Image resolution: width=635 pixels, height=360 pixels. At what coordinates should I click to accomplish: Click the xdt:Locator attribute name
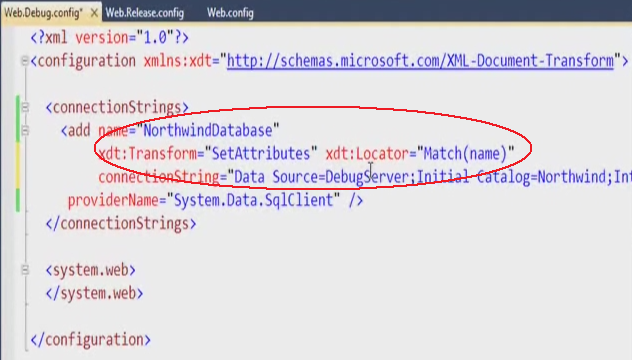click(x=368, y=154)
